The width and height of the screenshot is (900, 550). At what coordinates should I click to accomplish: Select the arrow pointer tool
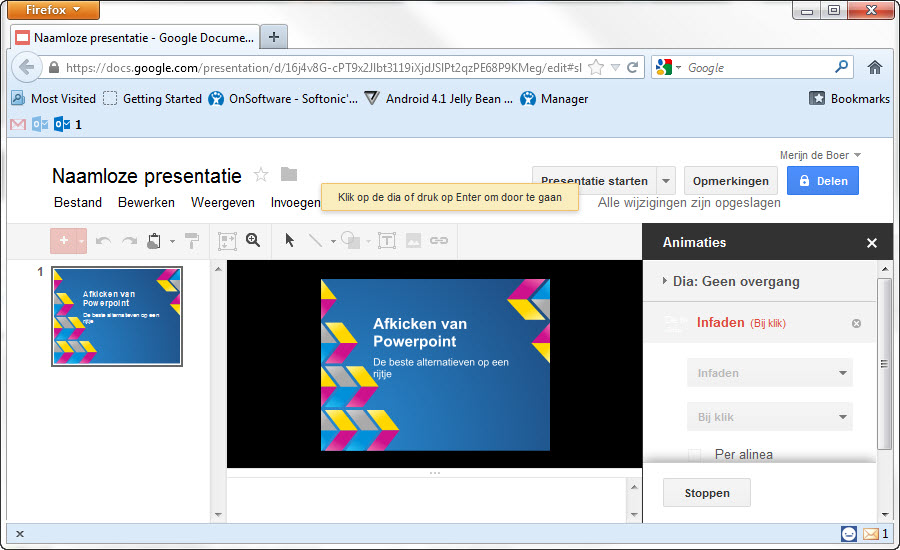[289, 241]
